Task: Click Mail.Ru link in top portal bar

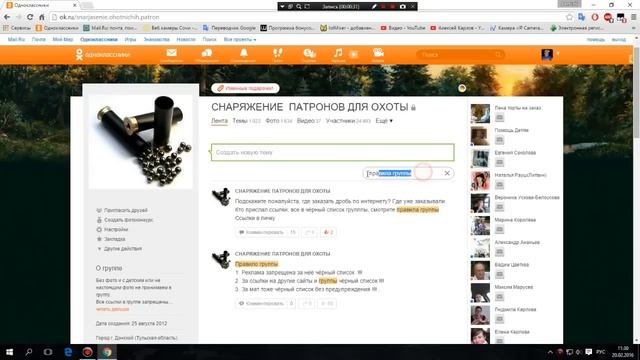Action: (16, 40)
